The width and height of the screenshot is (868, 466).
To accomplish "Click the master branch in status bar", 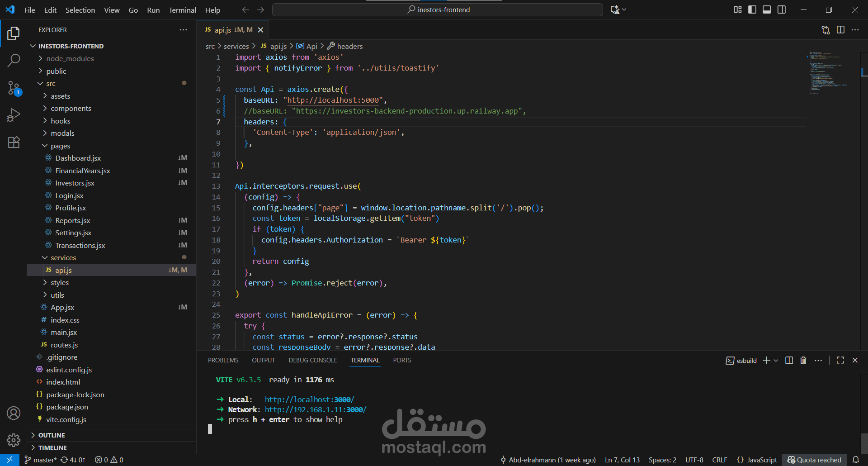I will click(x=41, y=460).
